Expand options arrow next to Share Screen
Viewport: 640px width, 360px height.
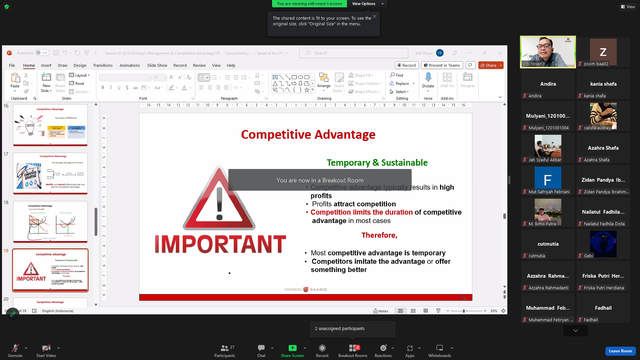[305, 348]
